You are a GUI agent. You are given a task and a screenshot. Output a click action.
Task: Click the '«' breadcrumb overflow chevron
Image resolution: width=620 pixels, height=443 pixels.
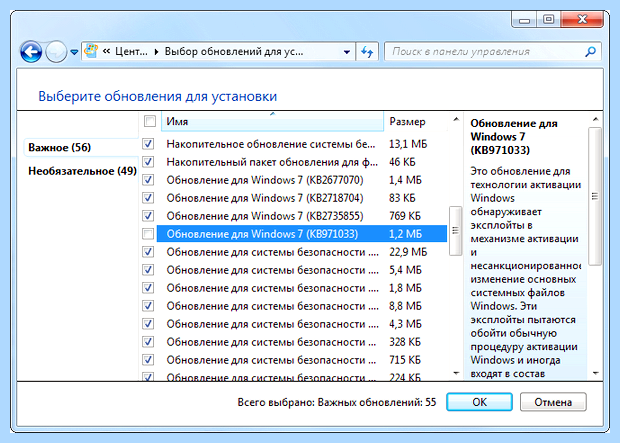[106, 51]
